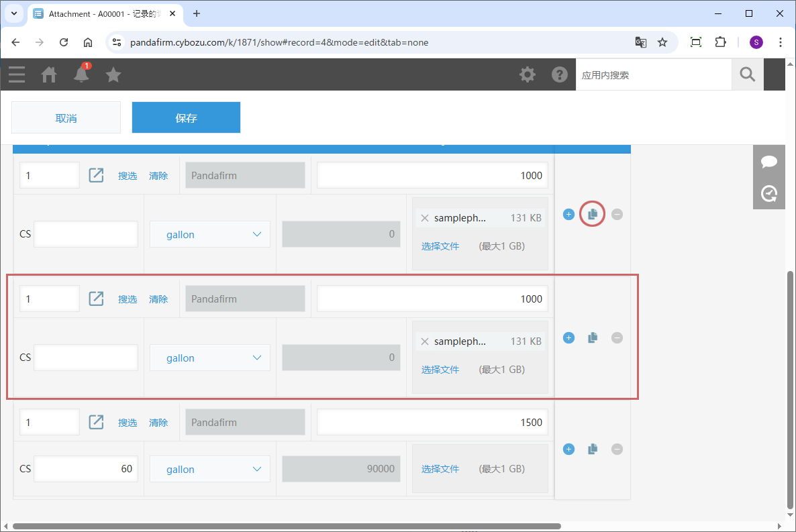796x532 pixels.
Task: Click 选择文件 link in third row
Action: (440, 470)
